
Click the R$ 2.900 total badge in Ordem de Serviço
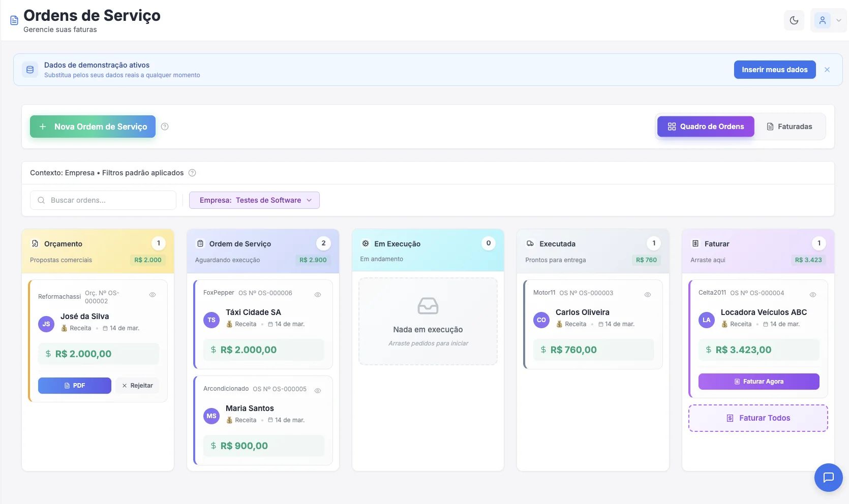click(x=313, y=260)
